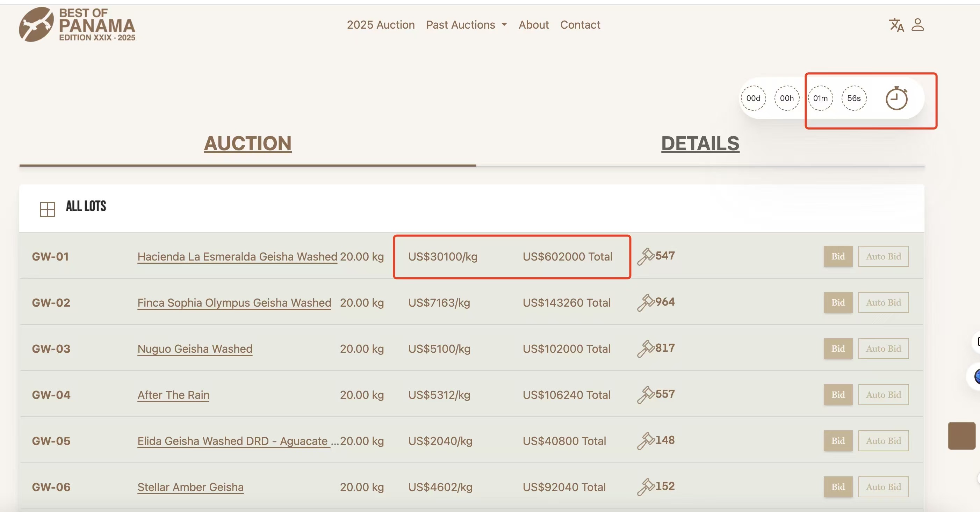Go to the Contact page
The image size is (980, 512).
tap(580, 25)
